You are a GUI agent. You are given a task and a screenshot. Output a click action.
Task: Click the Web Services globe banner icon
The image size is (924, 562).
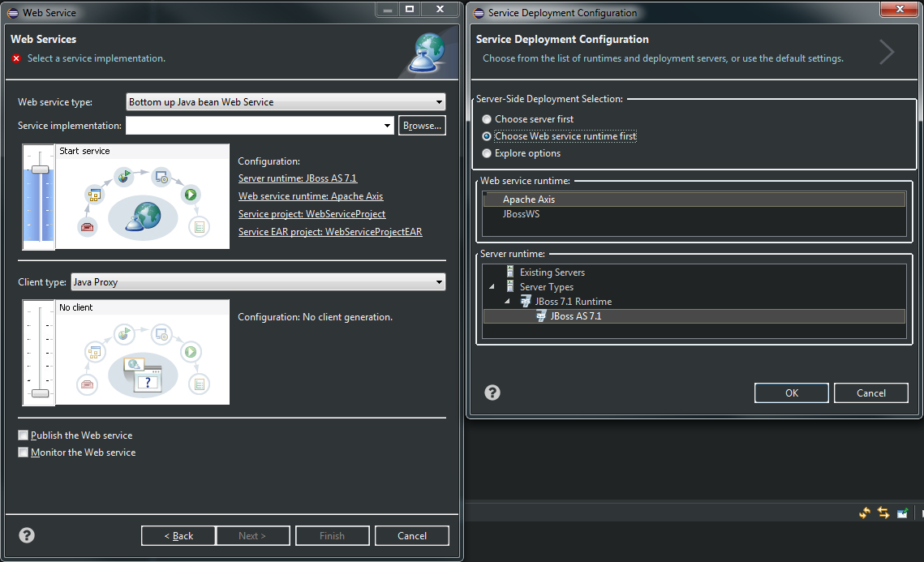(x=428, y=53)
